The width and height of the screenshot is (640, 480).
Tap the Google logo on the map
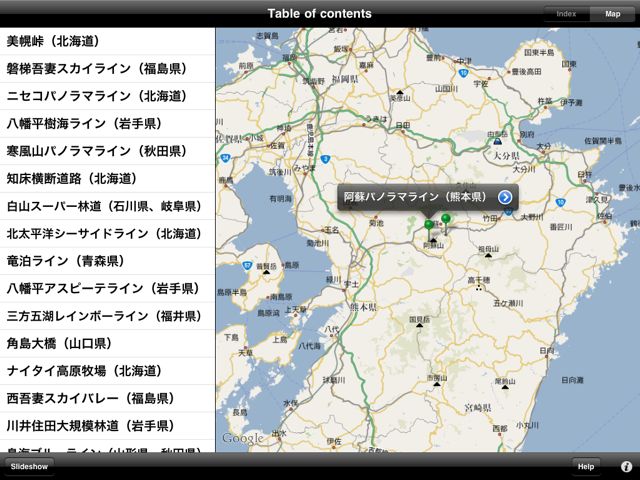pos(242,438)
